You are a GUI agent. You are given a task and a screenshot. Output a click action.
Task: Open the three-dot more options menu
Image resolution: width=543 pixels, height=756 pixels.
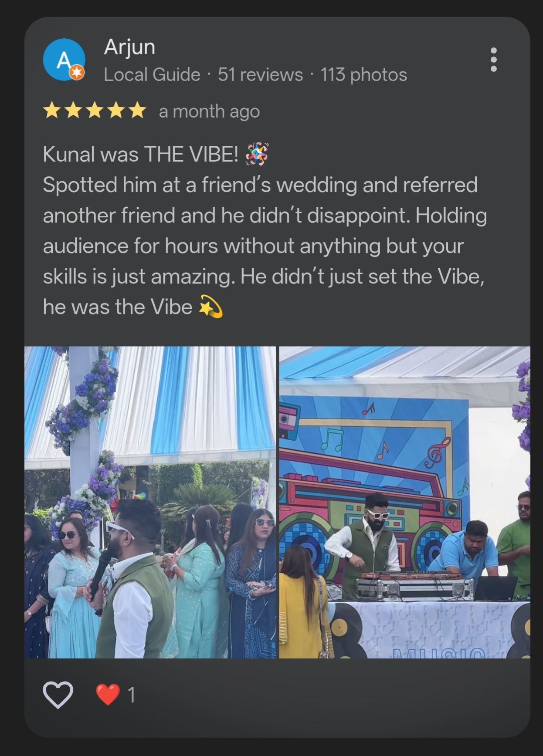(493, 60)
